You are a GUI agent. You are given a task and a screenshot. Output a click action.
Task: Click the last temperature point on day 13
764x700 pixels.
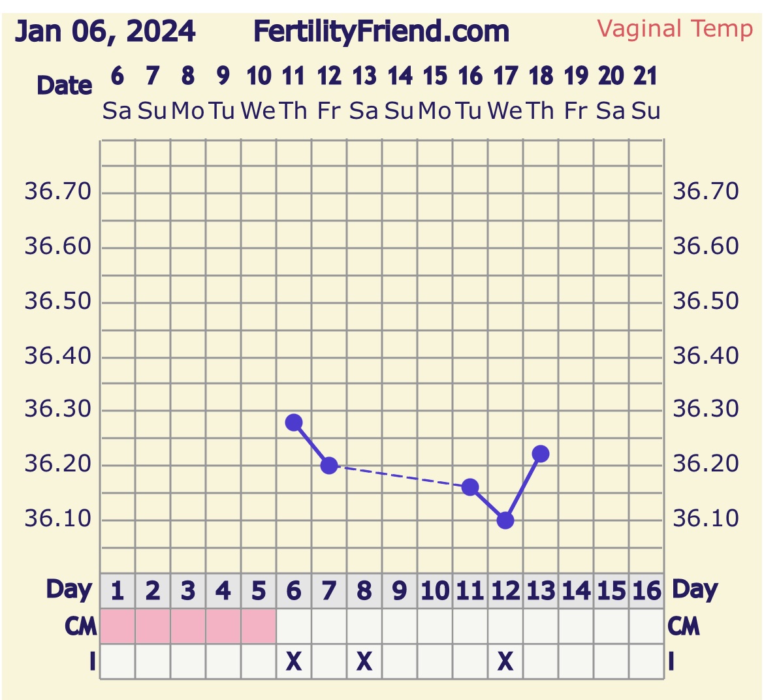(x=541, y=454)
